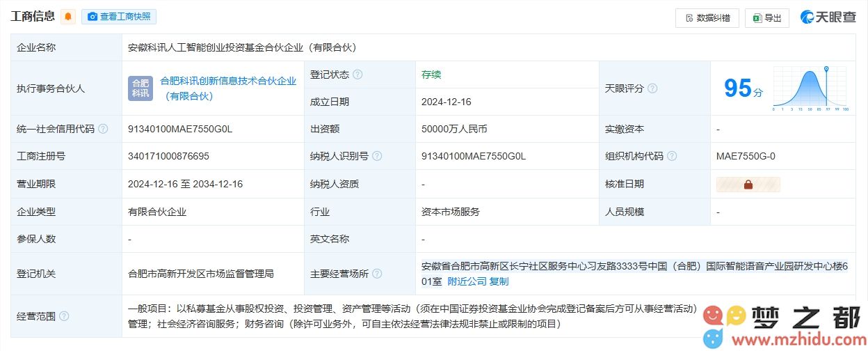The width and height of the screenshot is (868, 351).
Task: Open the 合肥科讯 partner logo badge
Action: click(140, 88)
